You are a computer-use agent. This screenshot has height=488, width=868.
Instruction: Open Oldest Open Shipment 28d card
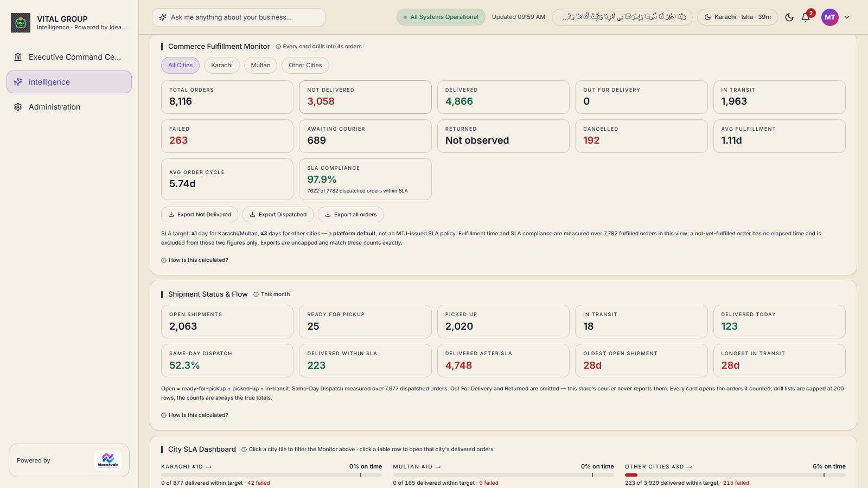click(x=641, y=361)
